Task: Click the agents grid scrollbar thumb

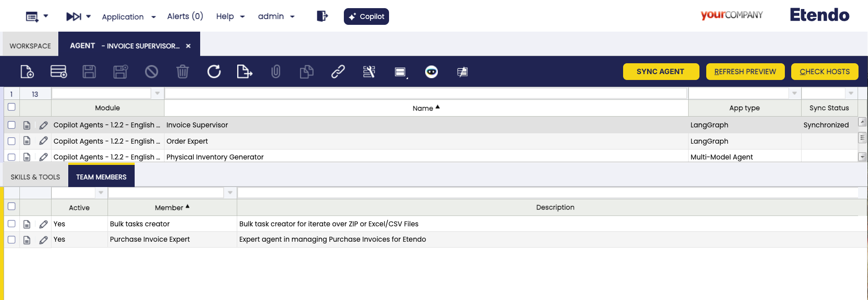Action: pyautogui.click(x=862, y=137)
